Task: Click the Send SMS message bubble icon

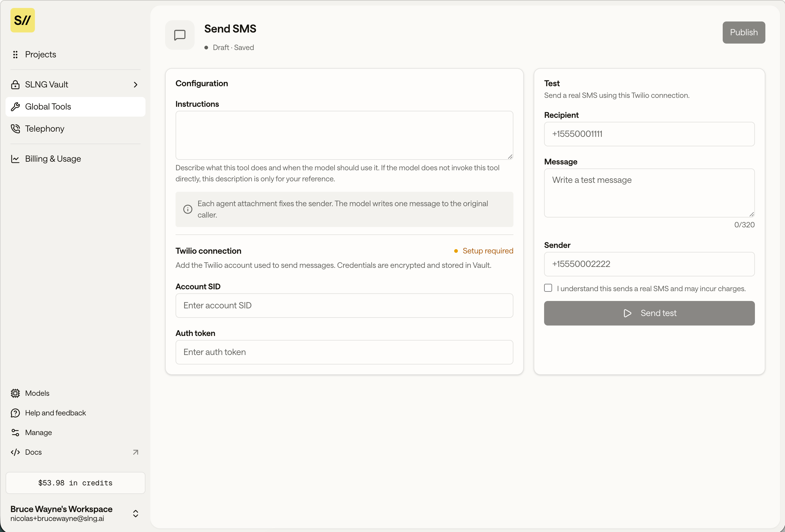Action: point(180,35)
